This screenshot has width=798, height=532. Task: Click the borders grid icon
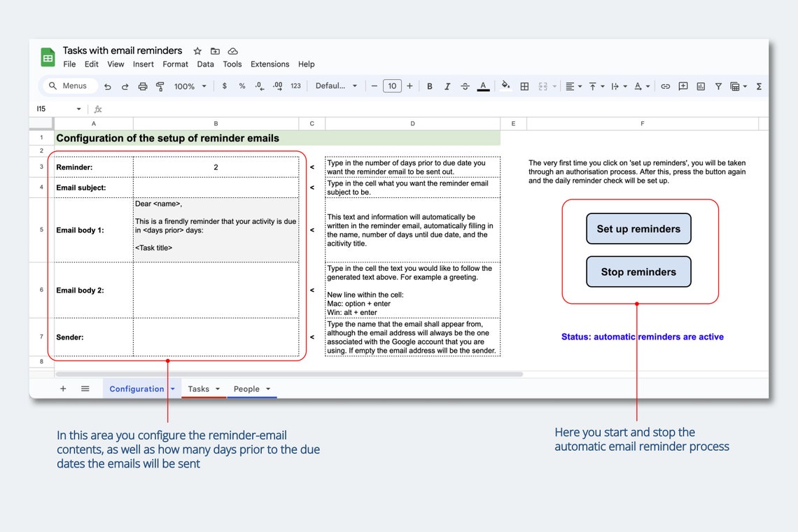pyautogui.click(x=524, y=87)
